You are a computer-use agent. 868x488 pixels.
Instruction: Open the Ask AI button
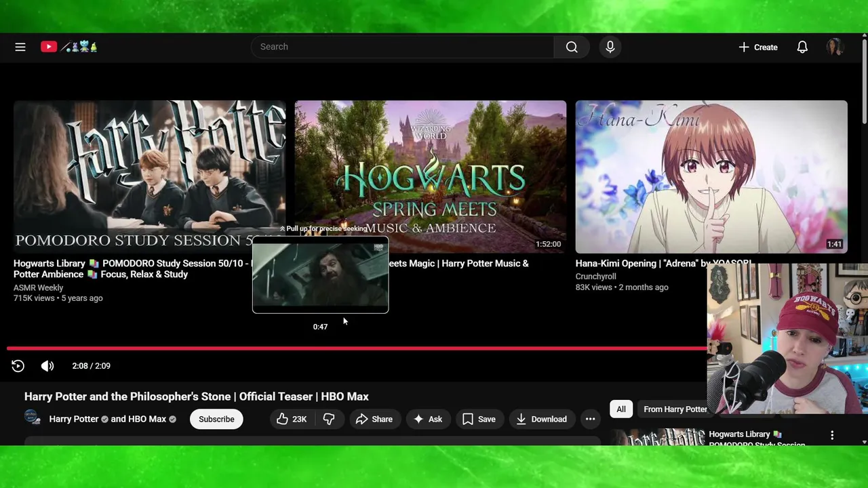pos(428,419)
